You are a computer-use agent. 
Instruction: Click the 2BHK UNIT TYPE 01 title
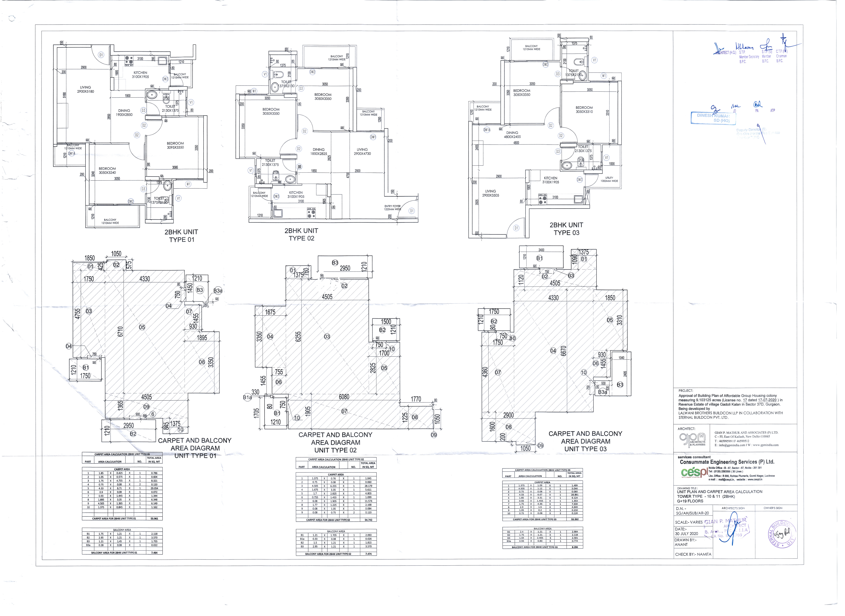[x=181, y=236]
